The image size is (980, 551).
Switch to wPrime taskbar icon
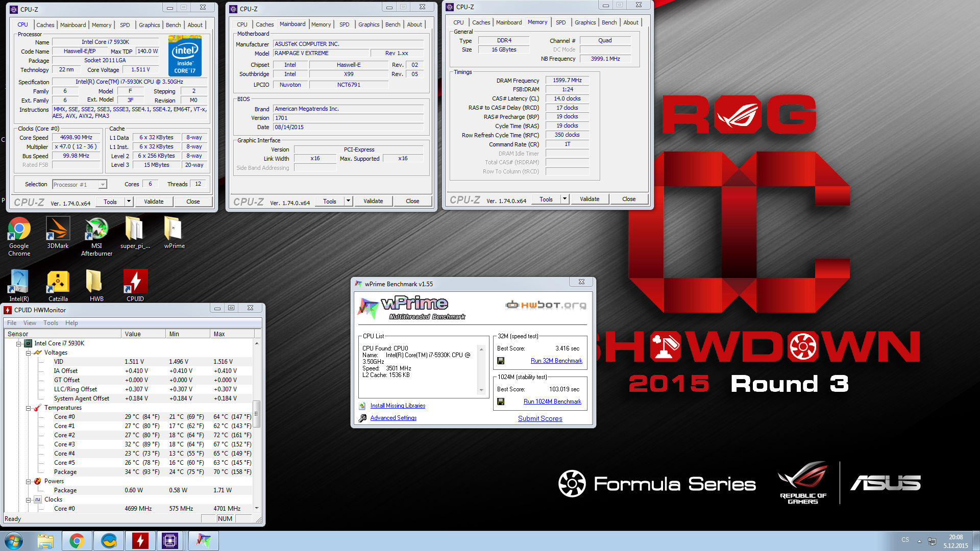click(203, 541)
